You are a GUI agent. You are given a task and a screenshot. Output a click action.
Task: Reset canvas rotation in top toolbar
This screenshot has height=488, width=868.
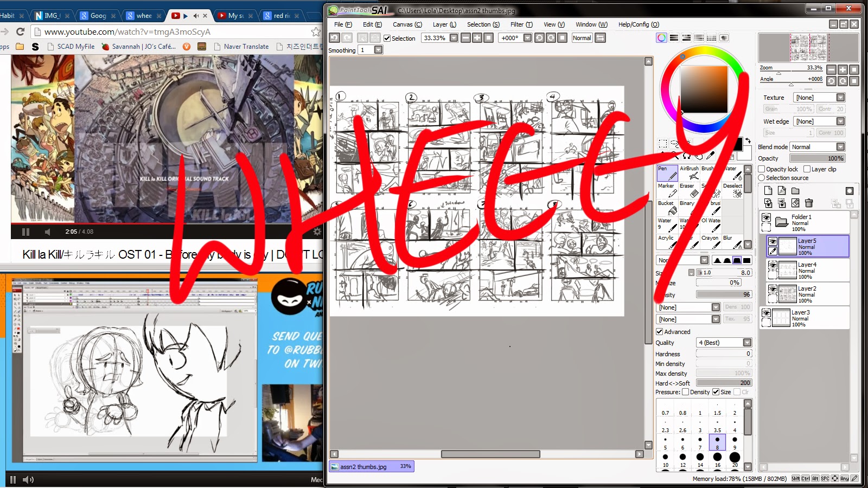point(562,38)
